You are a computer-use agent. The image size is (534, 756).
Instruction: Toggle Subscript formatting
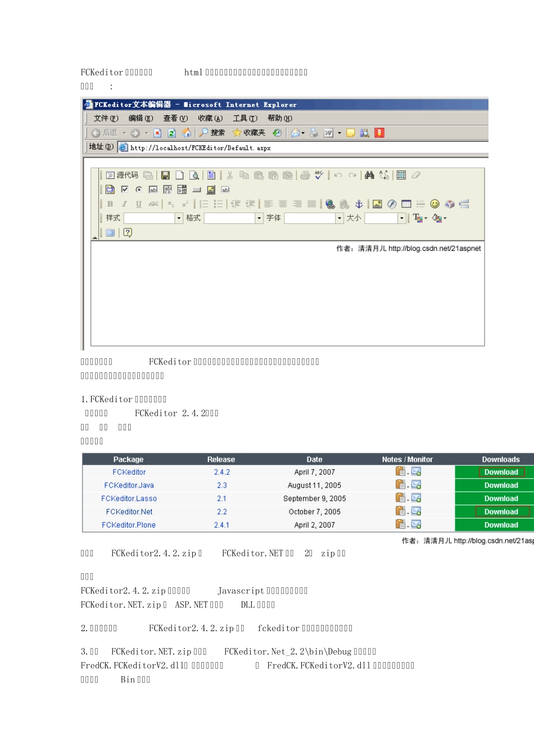tap(170, 204)
